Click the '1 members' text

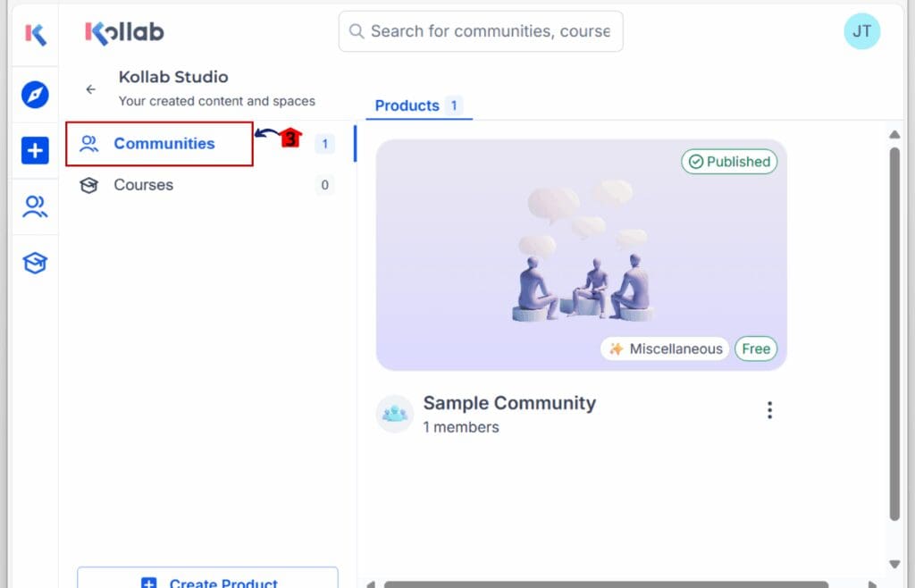pos(461,427)
